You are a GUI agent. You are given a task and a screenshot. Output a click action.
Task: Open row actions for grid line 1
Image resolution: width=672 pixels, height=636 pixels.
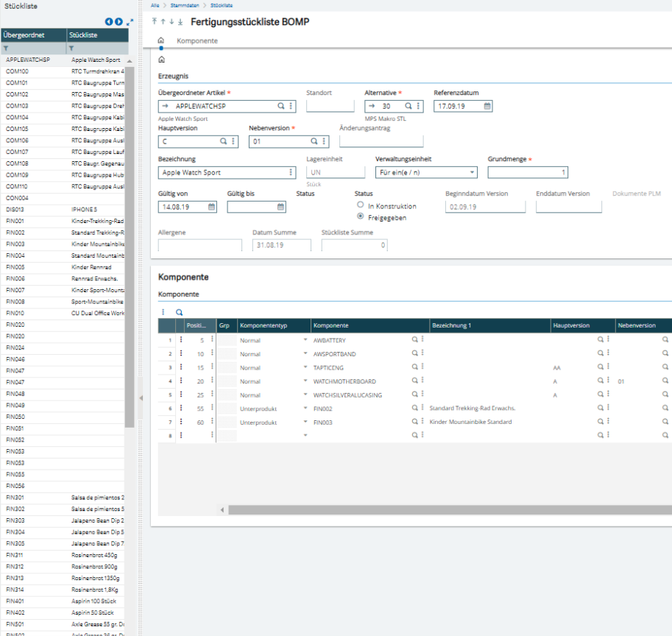click(181, 339)
